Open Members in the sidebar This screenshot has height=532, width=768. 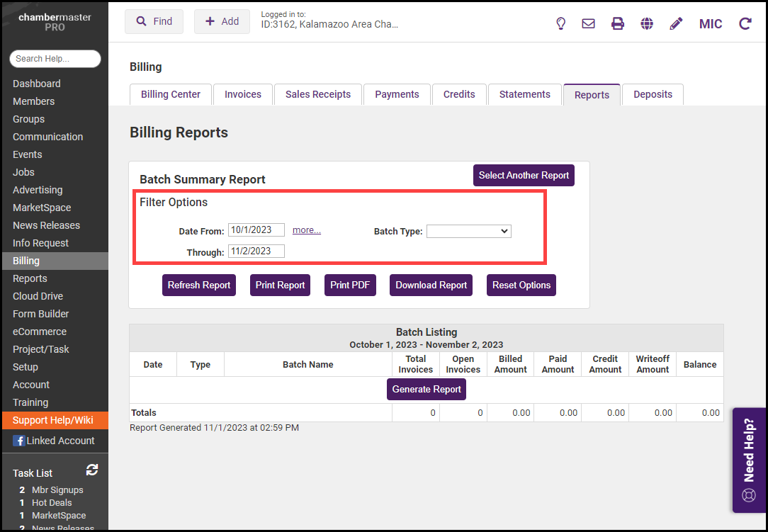tap(33, 101)
